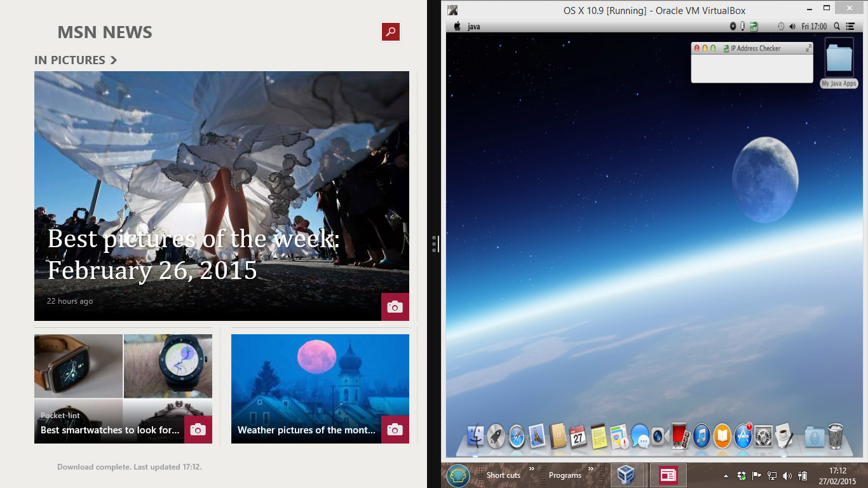This screenshot has height=488, width=868.
Task: Toggle fullscreen for IP Address Checker window
Action: point(808,48)
